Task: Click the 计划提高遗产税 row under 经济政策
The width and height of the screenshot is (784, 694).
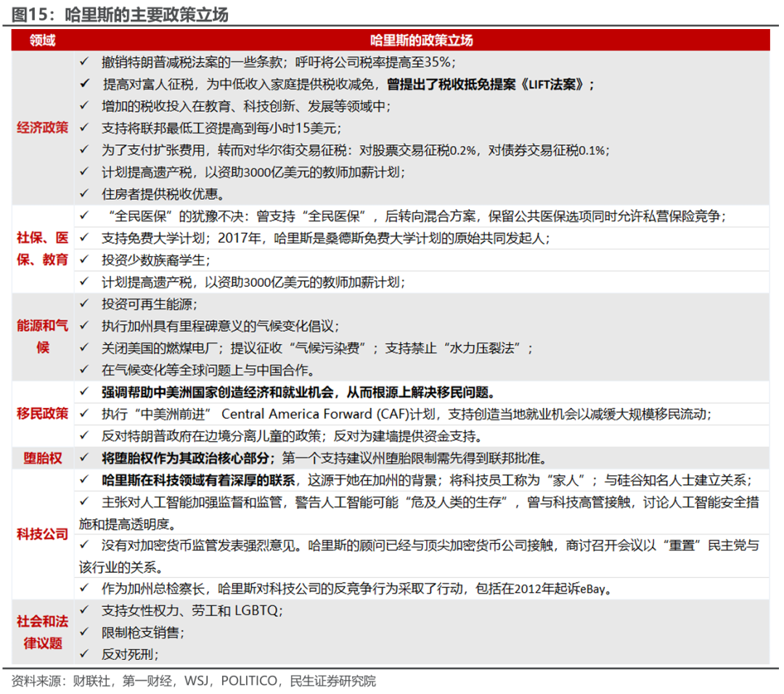Action: pyautogui.click(x=422, y=172)
